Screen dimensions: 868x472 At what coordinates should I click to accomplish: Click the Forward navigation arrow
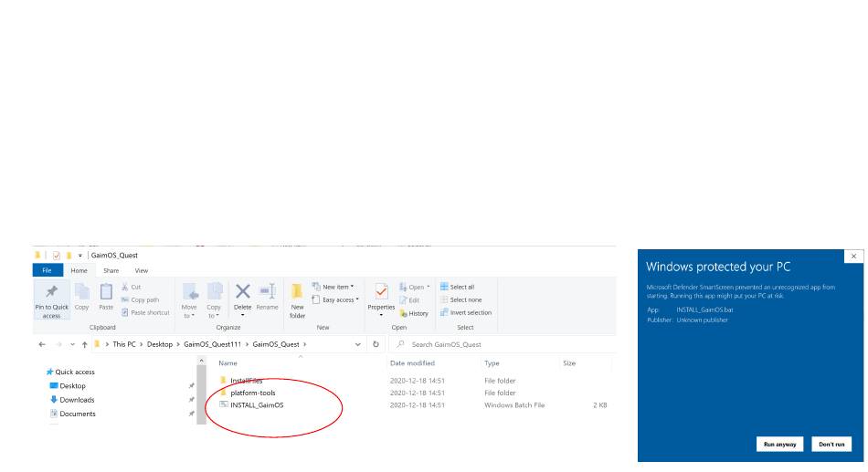point(58,344)
